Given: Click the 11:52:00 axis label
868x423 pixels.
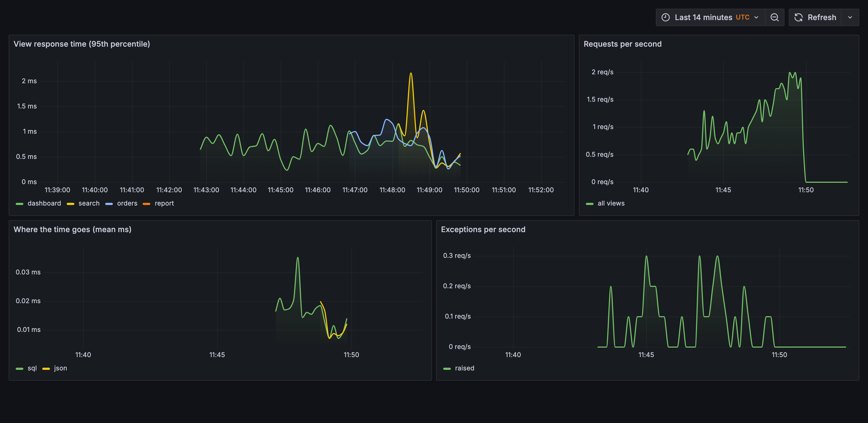Looking at the screenshot, I should (x=541, y=190).
